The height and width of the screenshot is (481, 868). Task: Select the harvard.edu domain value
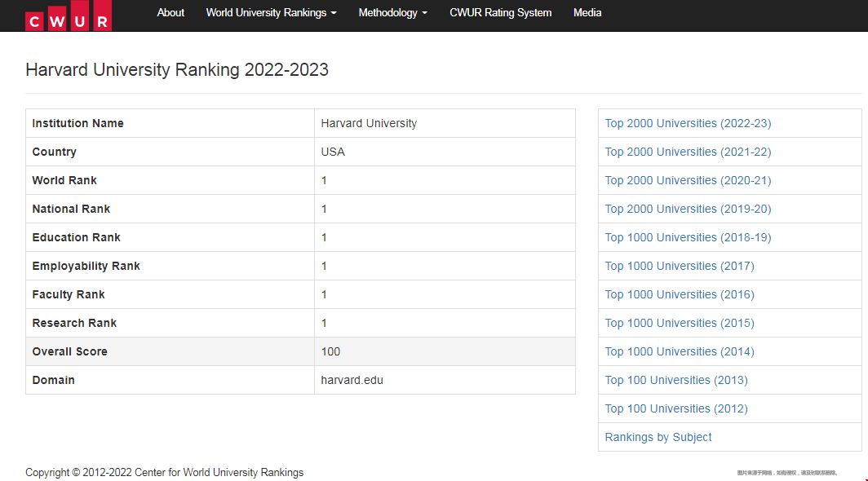coord(352,380)
